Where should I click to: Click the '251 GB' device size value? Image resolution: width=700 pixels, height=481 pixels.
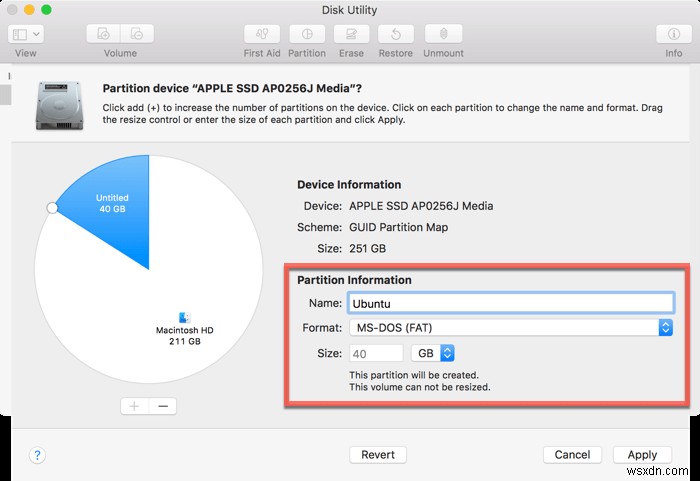coord(367,248)
